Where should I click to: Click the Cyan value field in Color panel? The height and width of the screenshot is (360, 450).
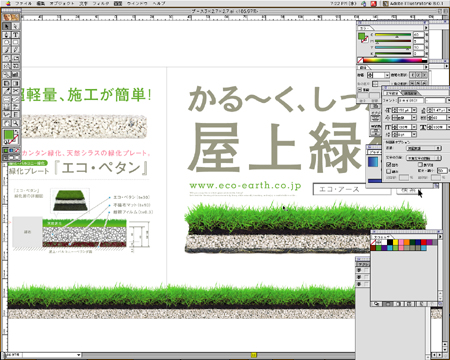(x=418, y=35)
